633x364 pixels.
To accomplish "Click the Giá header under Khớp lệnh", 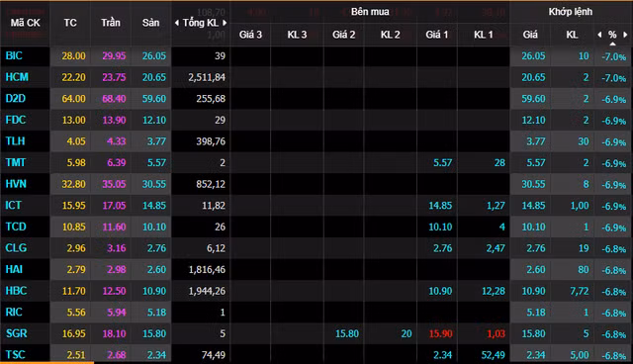I will (x=530, y=35).
